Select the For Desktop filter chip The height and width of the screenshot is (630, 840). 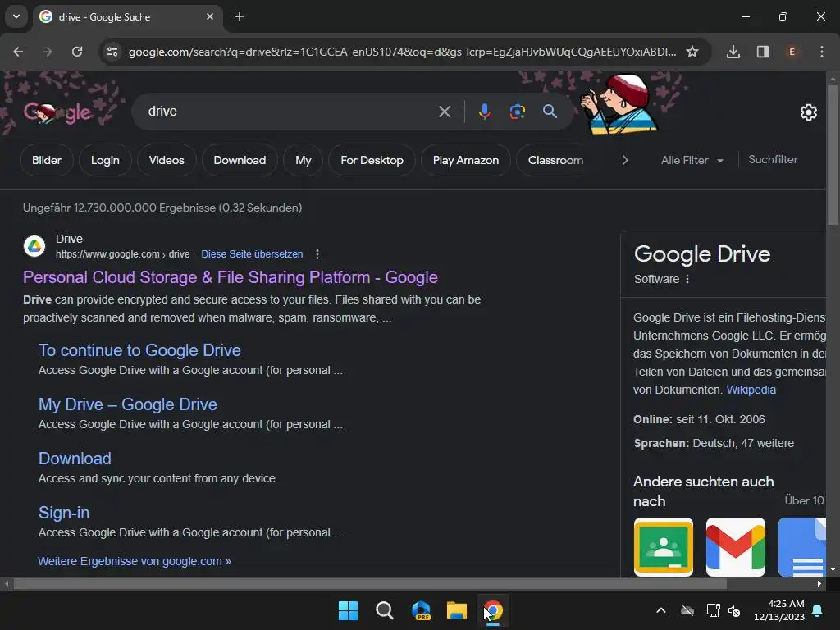[372, 160]
